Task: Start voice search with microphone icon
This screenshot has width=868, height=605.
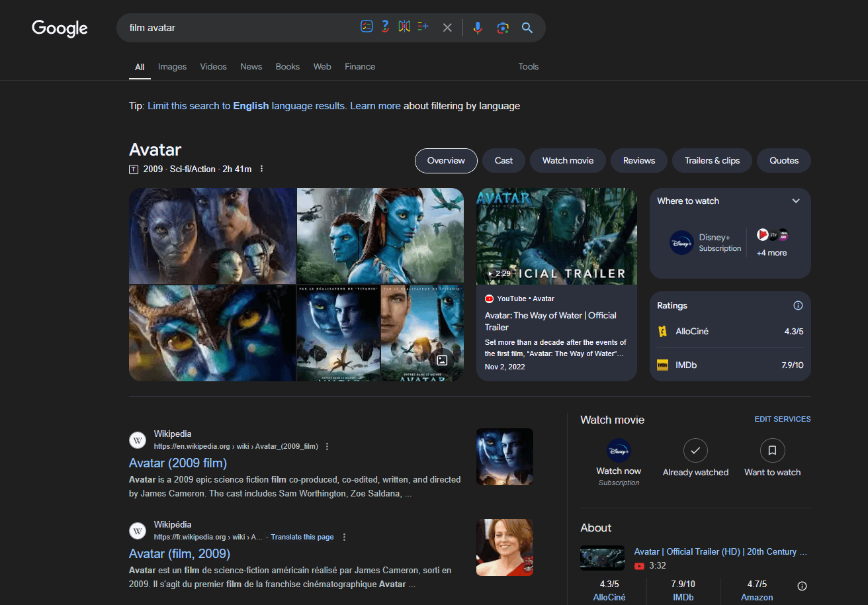Action: (x=478, y=28)
